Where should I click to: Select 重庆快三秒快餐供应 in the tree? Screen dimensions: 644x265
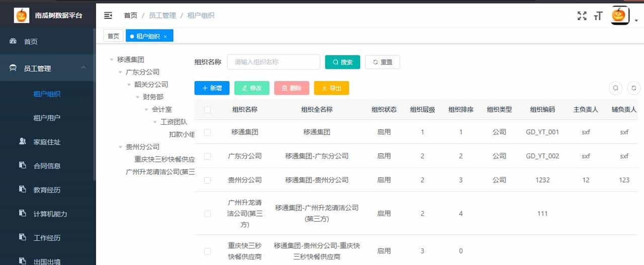click(x=165, y=159)
